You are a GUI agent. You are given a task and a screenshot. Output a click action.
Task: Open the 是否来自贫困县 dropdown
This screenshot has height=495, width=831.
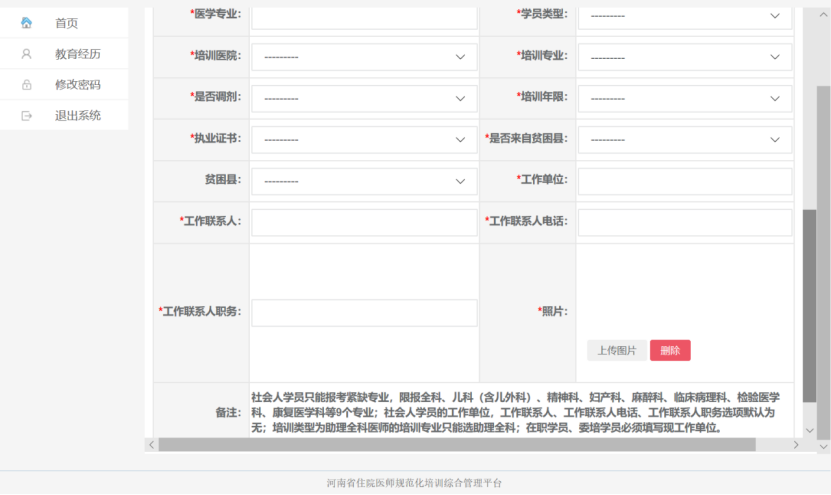point(685,140)
